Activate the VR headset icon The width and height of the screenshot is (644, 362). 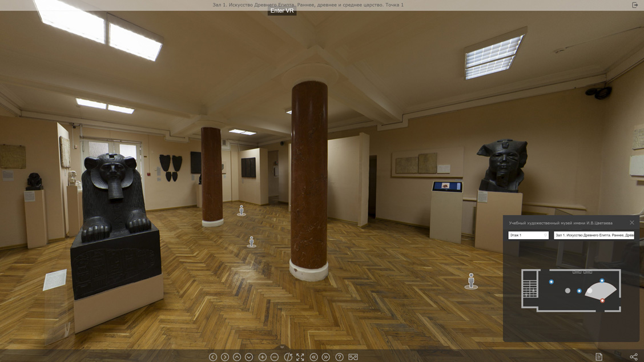(353, 357)
